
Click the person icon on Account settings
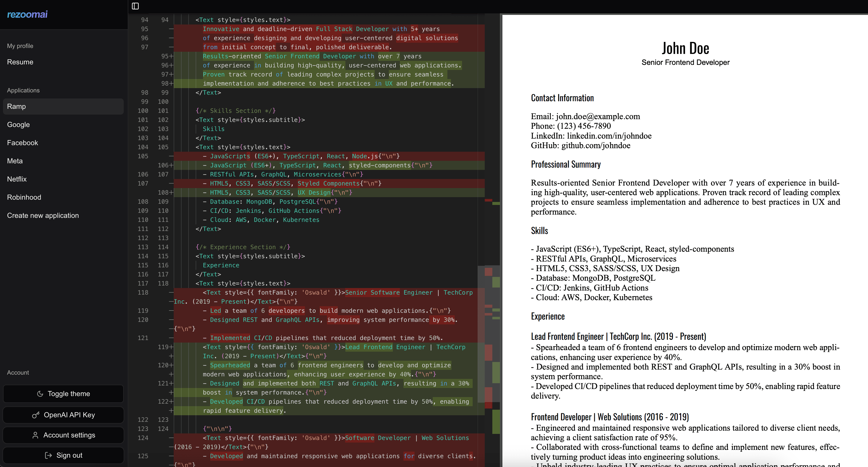[x=35, y=435]
